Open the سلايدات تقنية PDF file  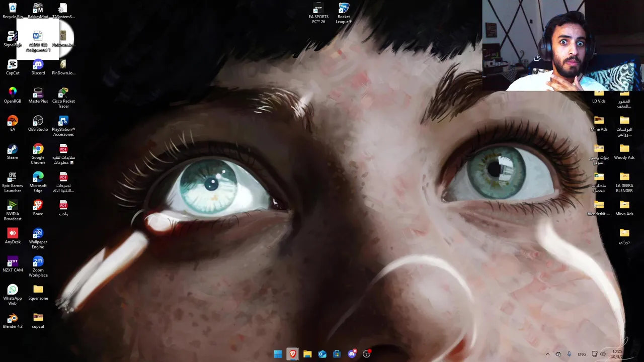(63, 154)
